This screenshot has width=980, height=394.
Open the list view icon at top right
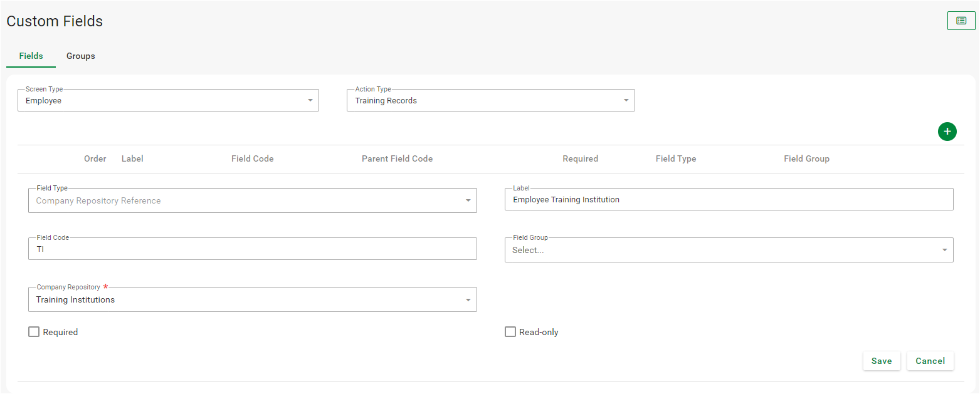click(x=961, y=21)
